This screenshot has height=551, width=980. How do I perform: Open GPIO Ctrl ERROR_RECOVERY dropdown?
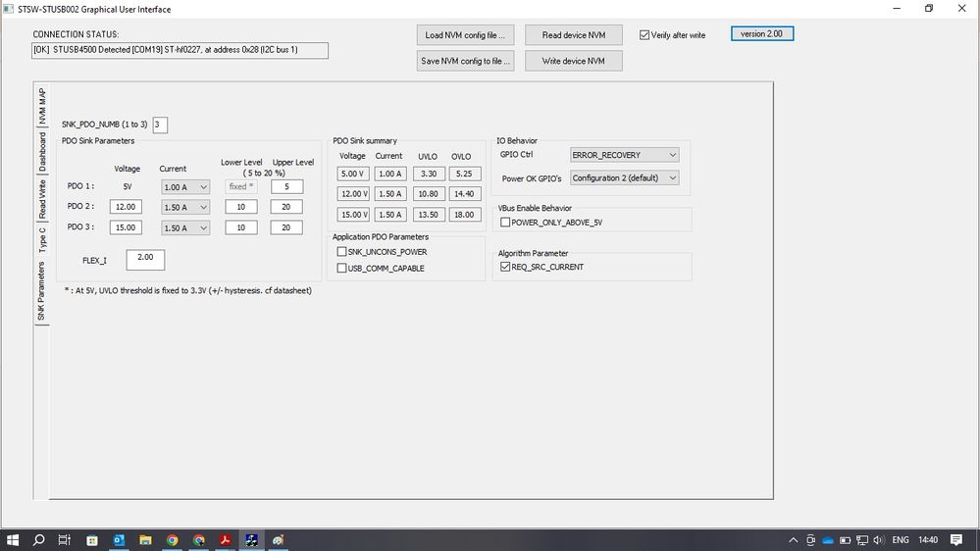pos(624,154)
